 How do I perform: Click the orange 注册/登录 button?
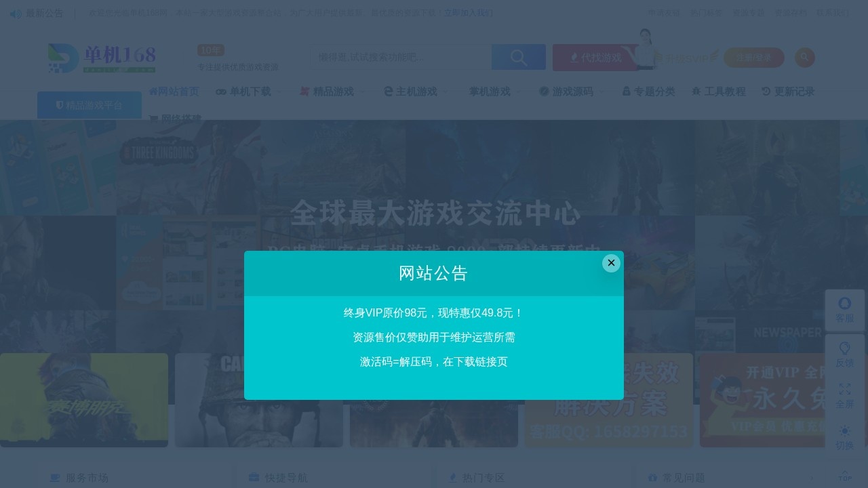pyautogui.click(x=753, y=58)
